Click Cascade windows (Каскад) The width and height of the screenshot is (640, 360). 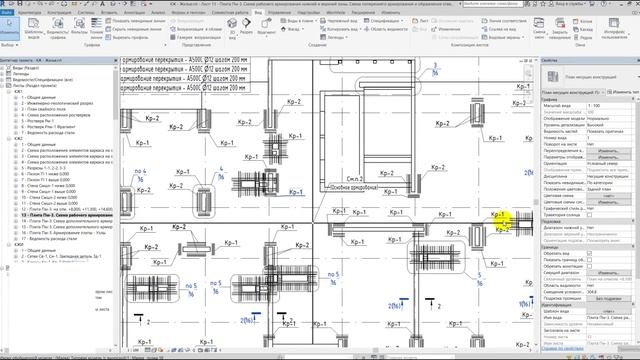click(x=583, y=29)
